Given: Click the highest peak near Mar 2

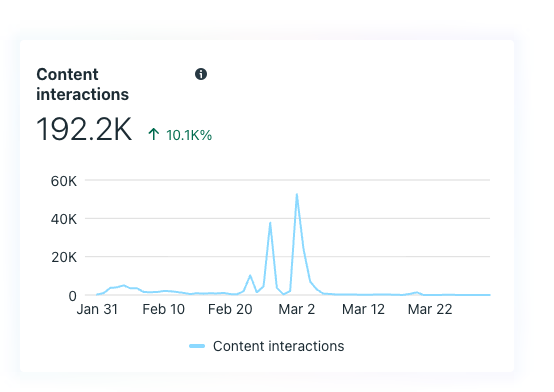Looking at the screenshot, I should pyautogui.click(x=297, y=194).
